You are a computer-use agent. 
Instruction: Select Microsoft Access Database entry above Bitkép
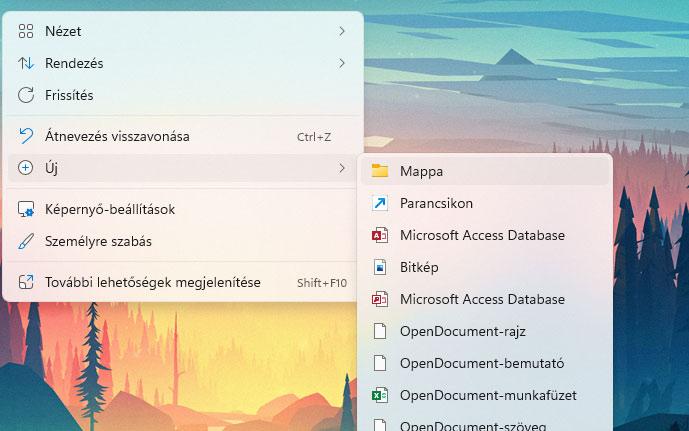(x=482, y=235)
